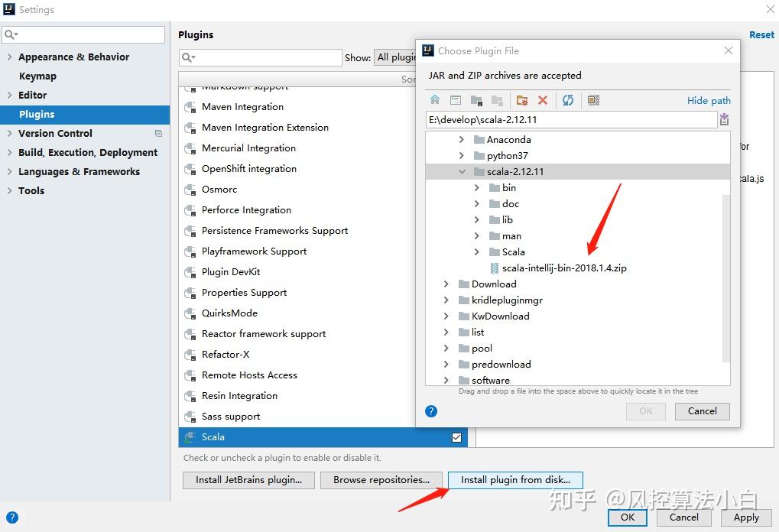
Task: Expand the Download folder
Action: click(446, 284)
